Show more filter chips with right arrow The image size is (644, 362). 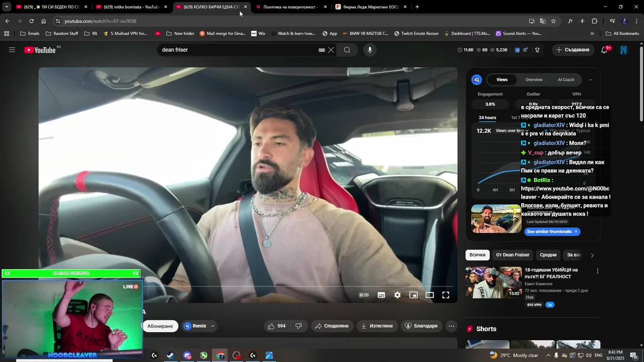click(592, 255)
